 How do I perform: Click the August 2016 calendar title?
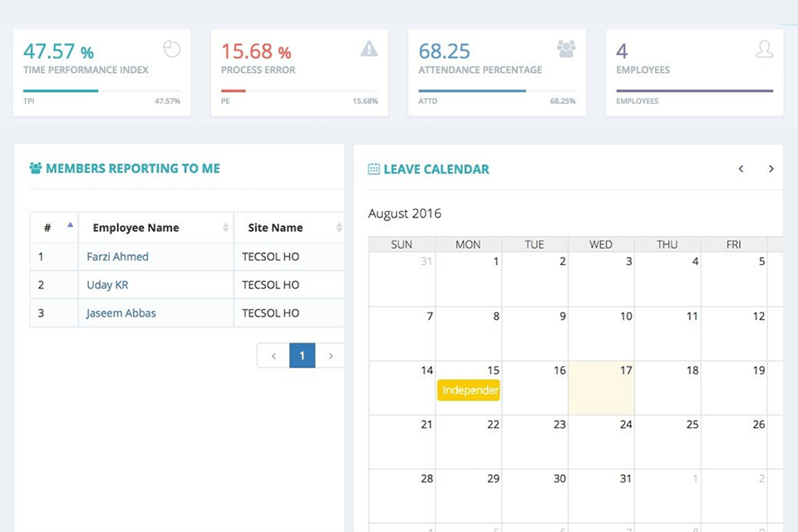(x=405, y=214)
